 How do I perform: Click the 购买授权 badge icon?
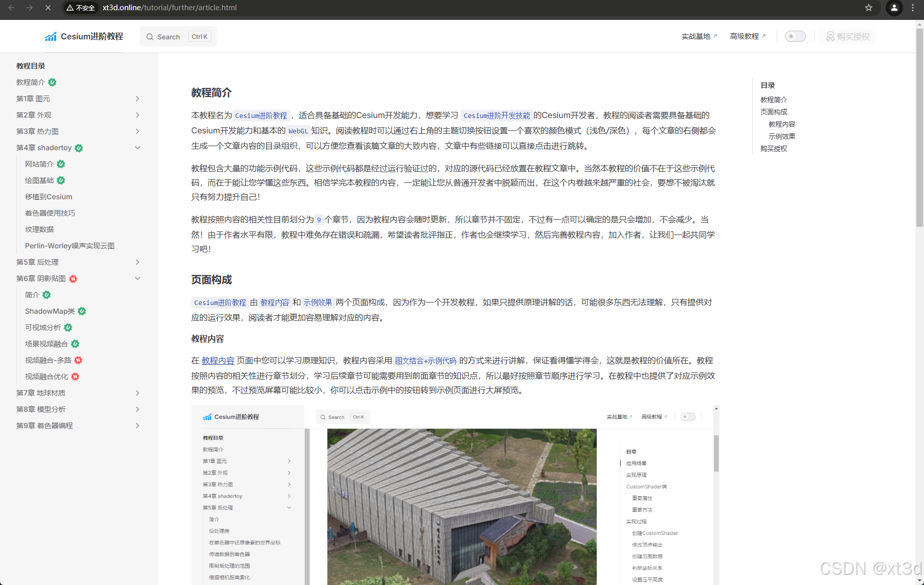click(x=830, y=36)
